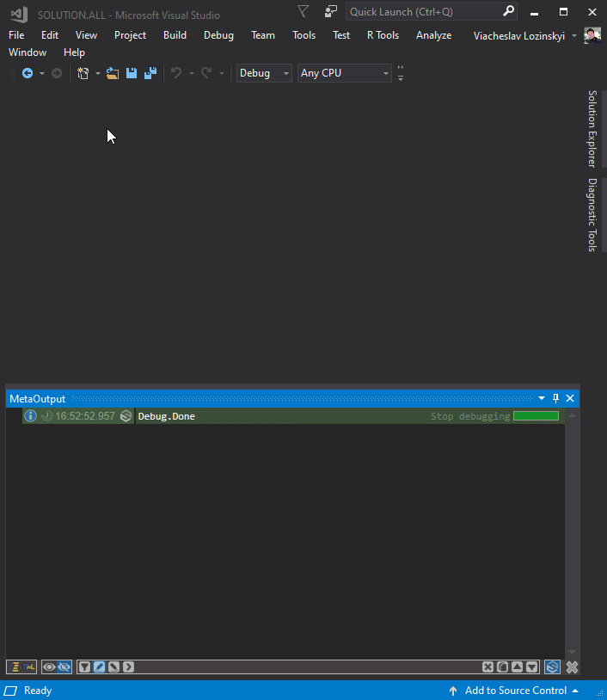Image resolution: width=607 pixels, height=700 pixels.
Task: Click the single-disk Save icon
Action: [x=132, y=74]
